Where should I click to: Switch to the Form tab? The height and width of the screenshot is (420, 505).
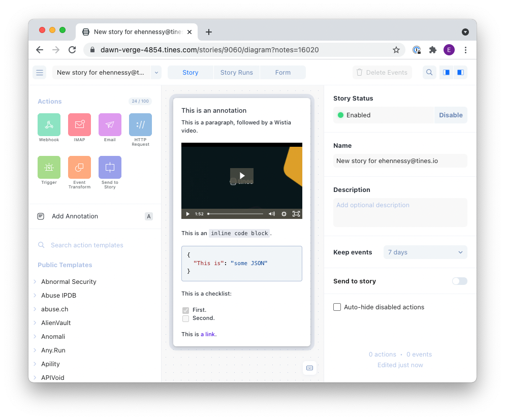pyautogui.click(x=283, y=73)
